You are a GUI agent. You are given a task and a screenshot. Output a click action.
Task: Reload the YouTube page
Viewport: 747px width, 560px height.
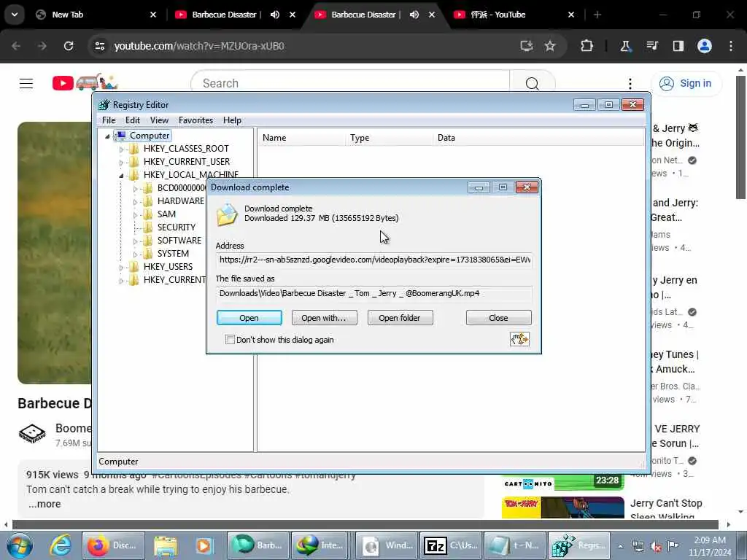[69, 46]
